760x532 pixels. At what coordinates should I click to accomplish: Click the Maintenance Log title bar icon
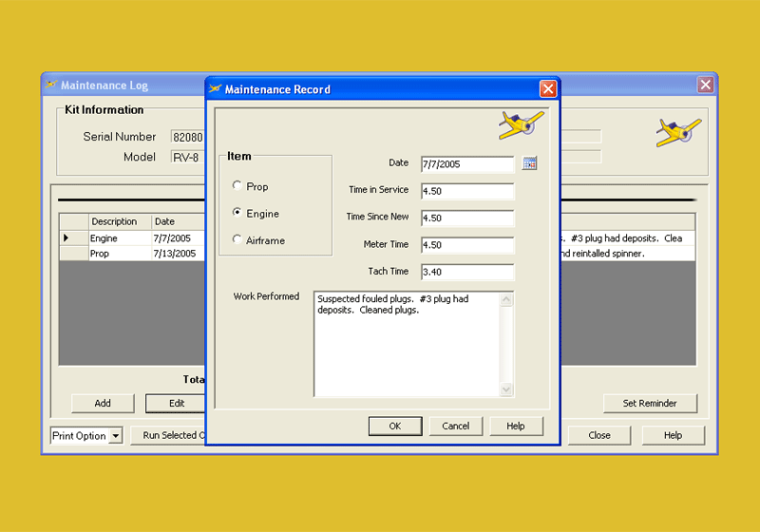(51, 85)
